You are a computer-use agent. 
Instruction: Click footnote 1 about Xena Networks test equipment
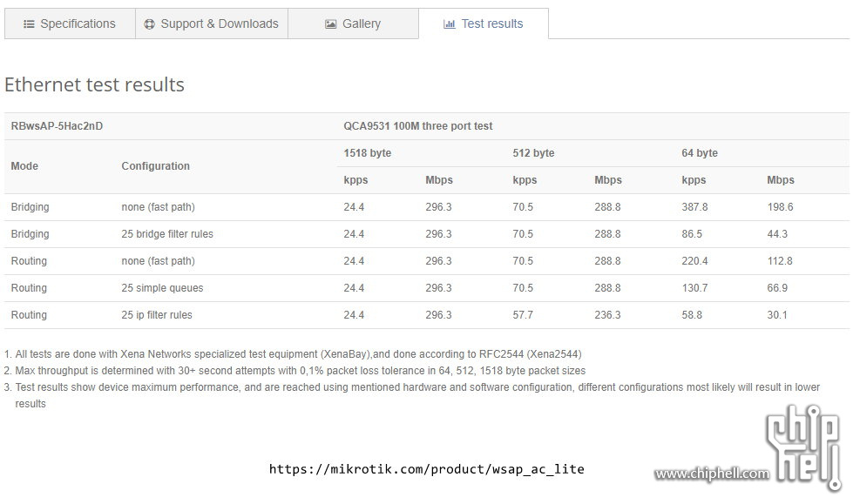(293, 354)
